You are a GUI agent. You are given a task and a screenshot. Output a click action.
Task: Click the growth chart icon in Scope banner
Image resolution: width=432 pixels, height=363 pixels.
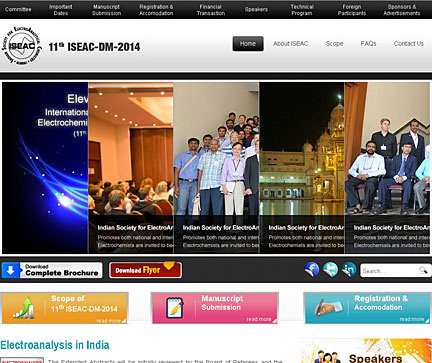pos(23,308)
